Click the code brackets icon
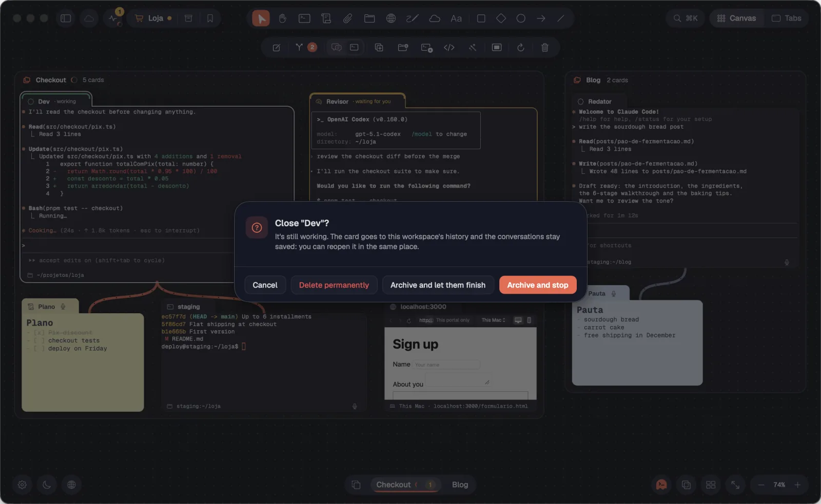Screen dimensions: 821x504 [x=449, y=48]
